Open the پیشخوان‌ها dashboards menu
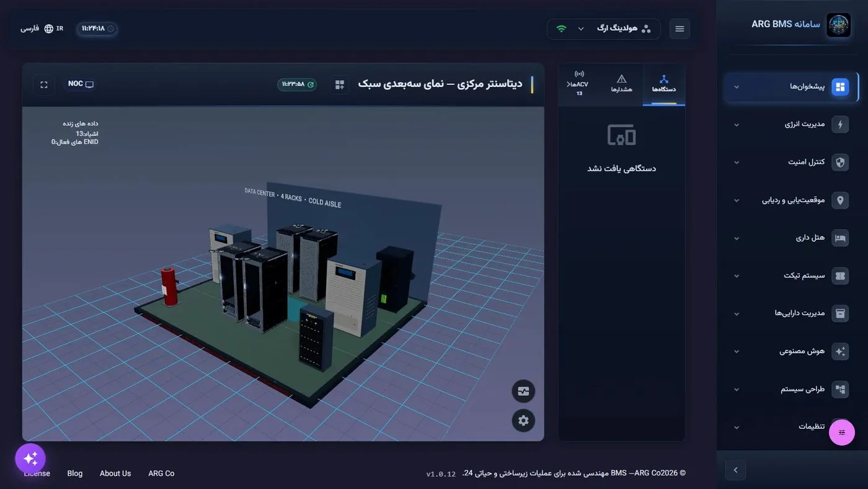This screenshot has width=868, height=489. click(x=792, y=87)
